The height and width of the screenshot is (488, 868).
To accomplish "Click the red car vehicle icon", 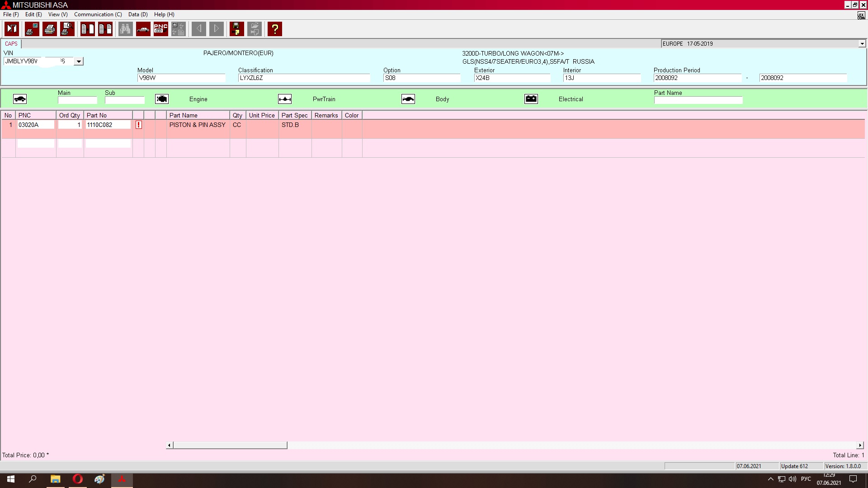I will pyautogui.click(x=143, y=29).
